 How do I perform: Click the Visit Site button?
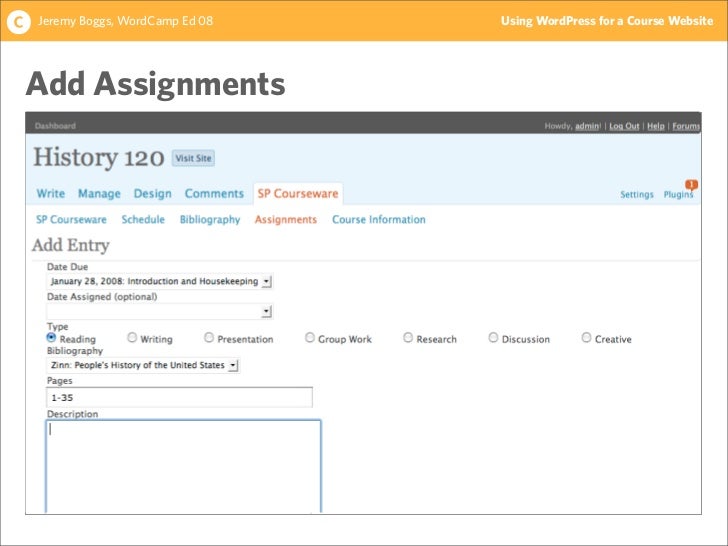coord(193,158)
